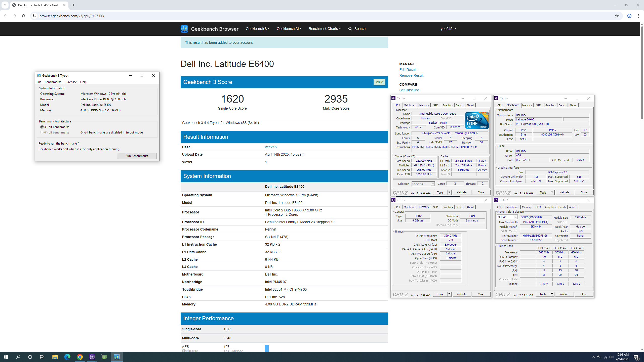Click Remove Result link
Viewport: 644px width, 362px height.
pyautogui.click(x=411, y=75)
